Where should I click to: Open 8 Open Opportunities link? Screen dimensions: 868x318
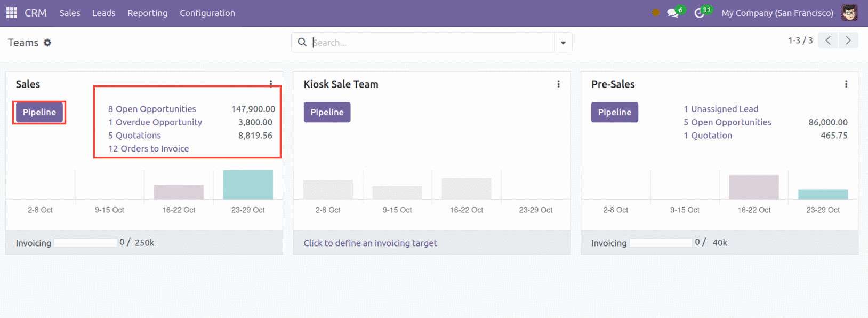click(x=152, y=109)
